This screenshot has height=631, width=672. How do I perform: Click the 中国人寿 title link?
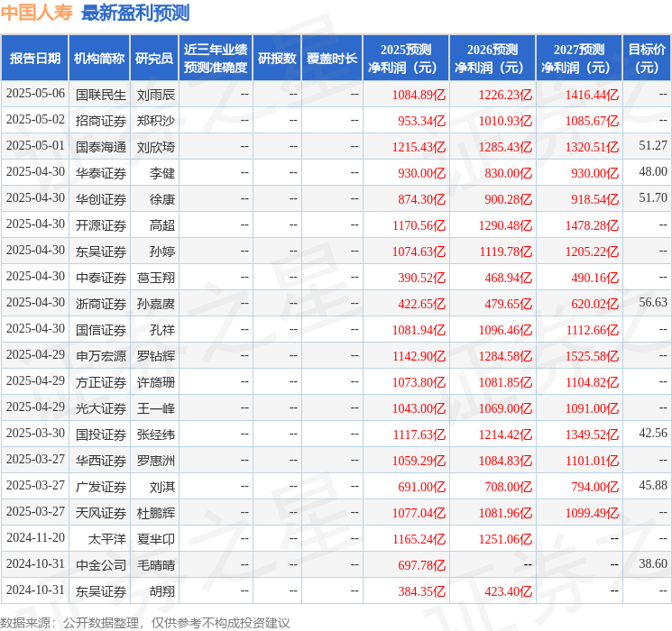(x=37, y=13)
